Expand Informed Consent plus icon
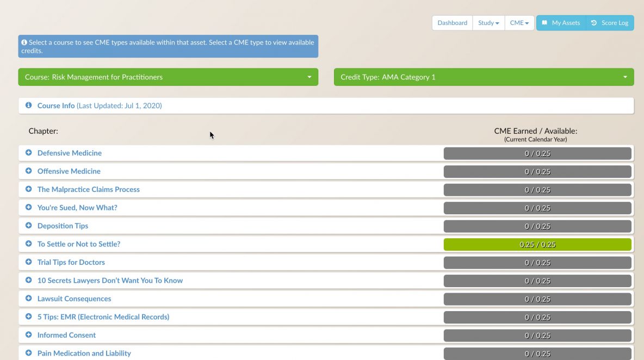 [x=28, y=334]
